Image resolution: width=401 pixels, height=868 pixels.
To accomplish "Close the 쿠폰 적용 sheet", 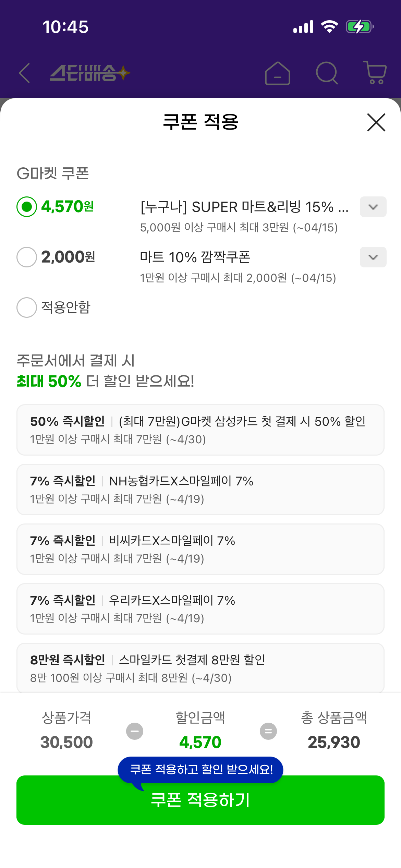I will click(x=376, y=122).
